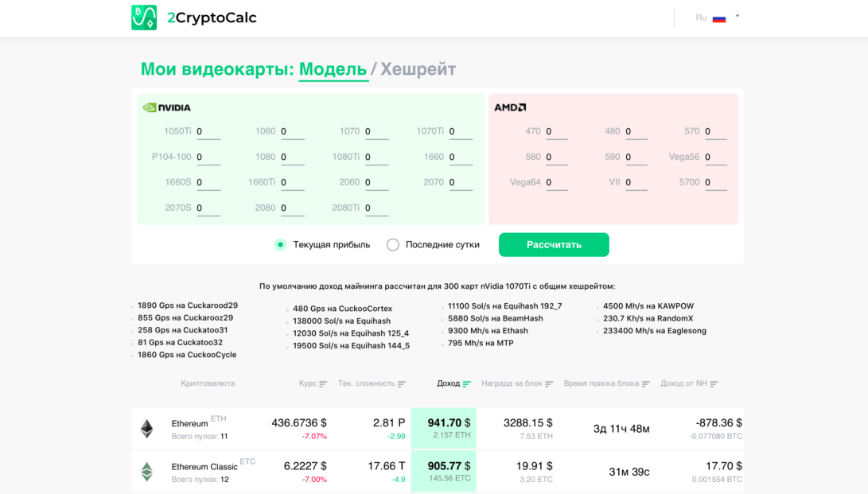The width and height of the screenshot is (868, 494).
Task: Open sort options for Время поиска блока
Action: (x=644, y=383)
